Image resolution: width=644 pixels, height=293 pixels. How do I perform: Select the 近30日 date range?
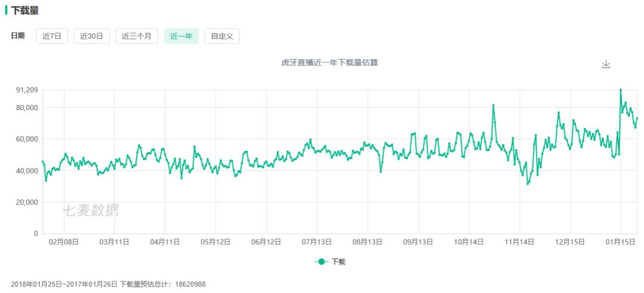click(x=92, y=36)
